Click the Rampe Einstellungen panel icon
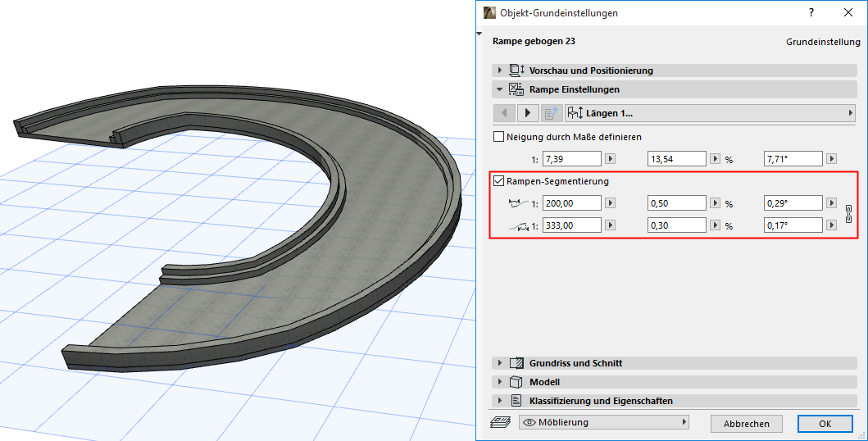 tap(516, 89)
